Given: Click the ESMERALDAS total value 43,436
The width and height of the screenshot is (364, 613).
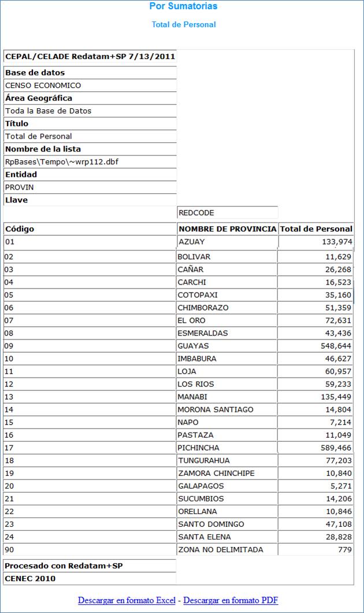Looking at the screenshot, I should pos(338,333).
